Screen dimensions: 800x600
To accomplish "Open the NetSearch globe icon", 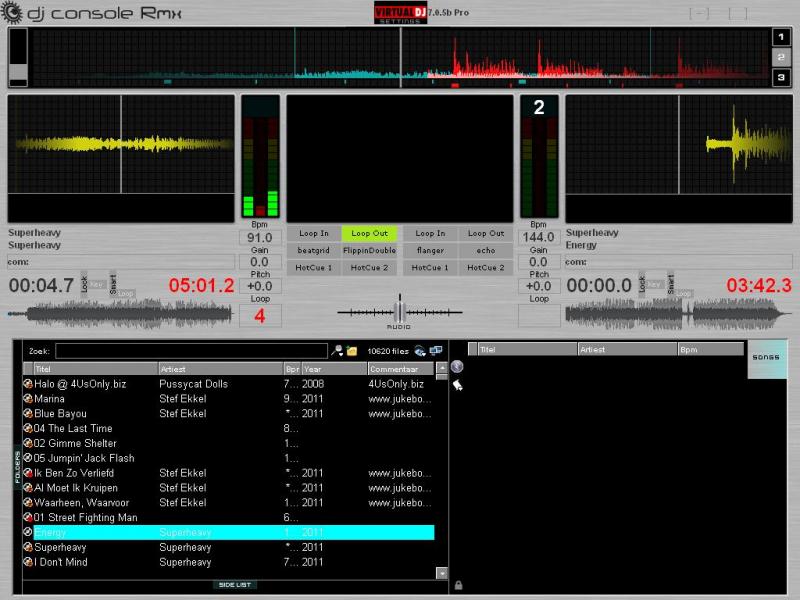I will click(420, 351).
